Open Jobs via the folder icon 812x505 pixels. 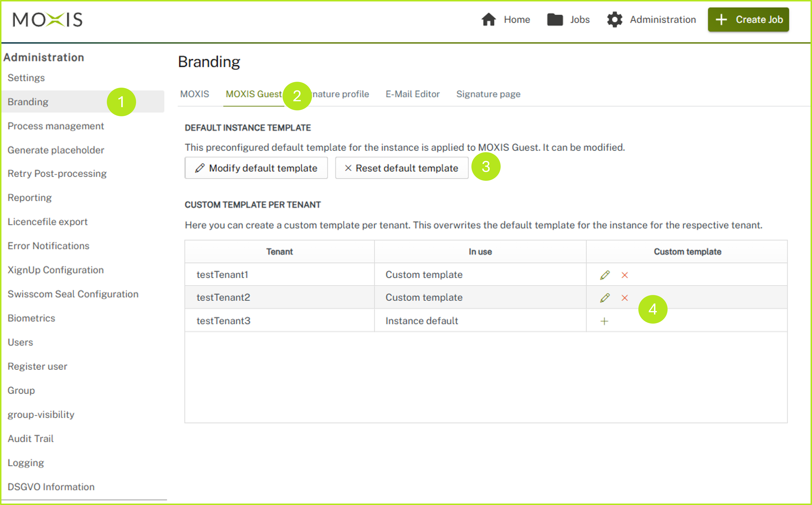coord(555,20)
